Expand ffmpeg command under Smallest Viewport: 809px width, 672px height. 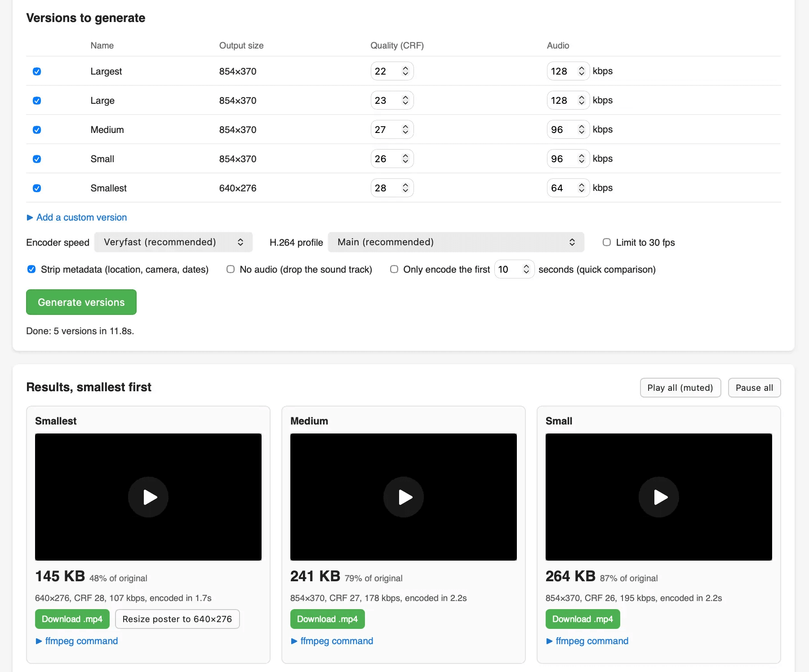pos(77,641)
